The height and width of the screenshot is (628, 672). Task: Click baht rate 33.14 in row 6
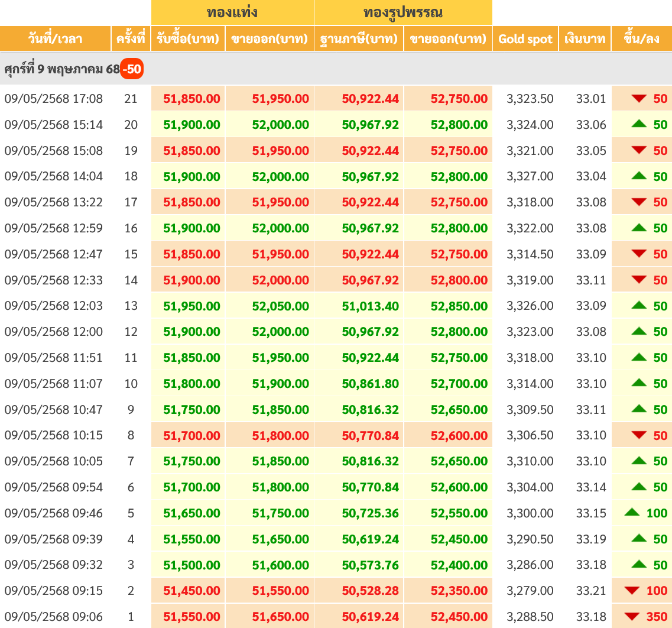(x=591, y=487)
